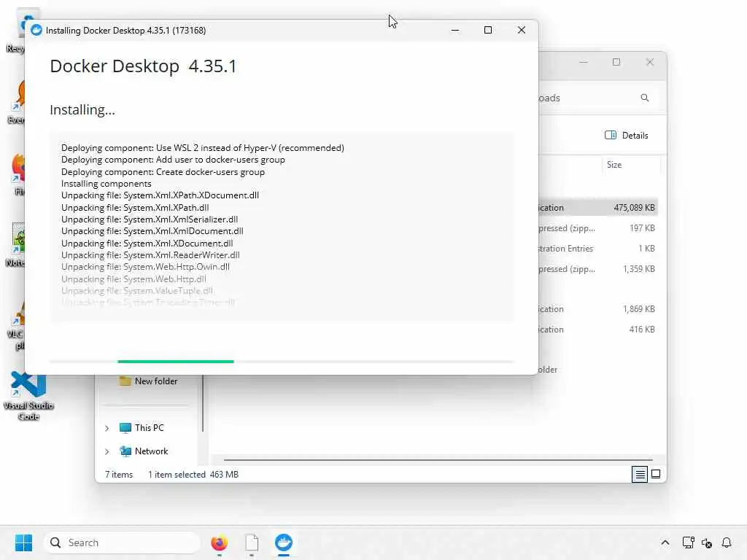747x560 pixels.
Task: Click '1 item selected 463 MB' status text
Action: tap(193, 474)
